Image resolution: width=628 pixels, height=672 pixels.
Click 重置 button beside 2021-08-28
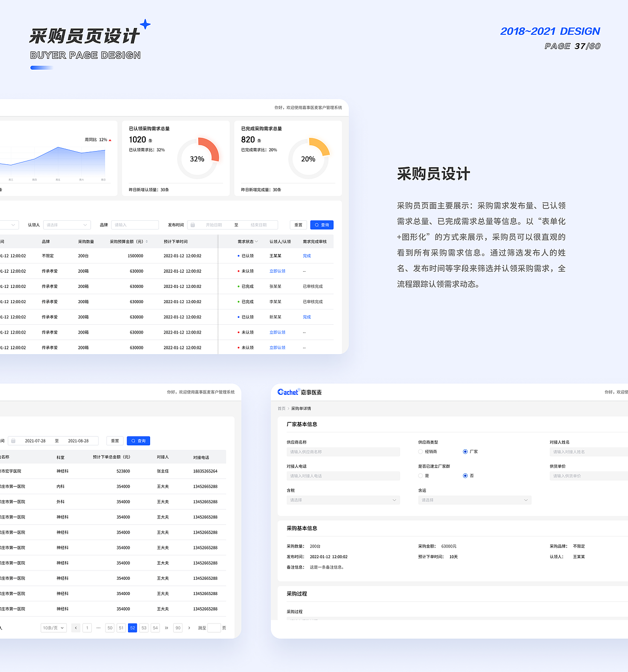tap(115, 441)
